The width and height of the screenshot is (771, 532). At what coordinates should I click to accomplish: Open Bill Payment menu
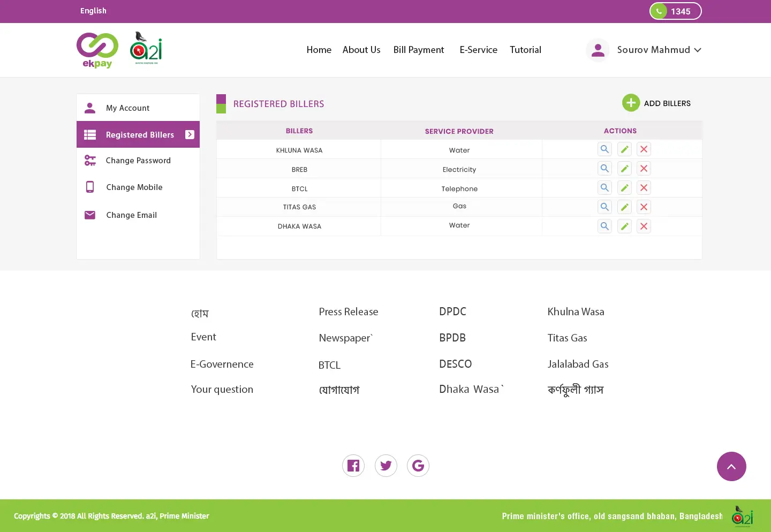point(419,50)
